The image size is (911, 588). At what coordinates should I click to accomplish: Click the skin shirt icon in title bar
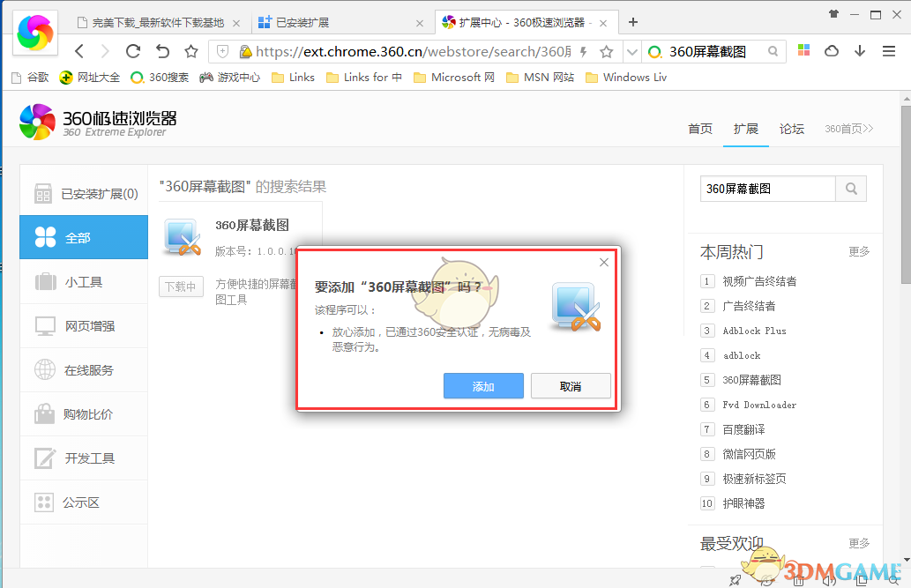pyautogui.click(x=833, y=14)
